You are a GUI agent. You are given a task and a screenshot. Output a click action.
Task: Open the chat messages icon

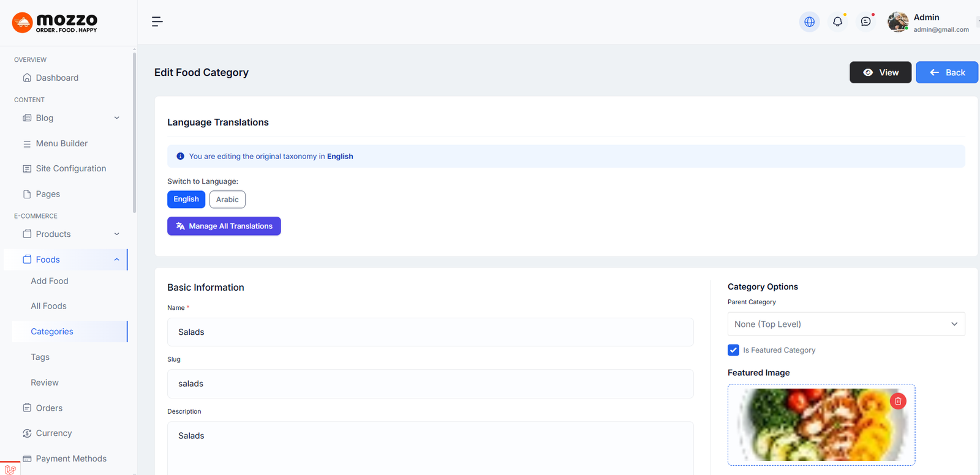click(865, 22)
